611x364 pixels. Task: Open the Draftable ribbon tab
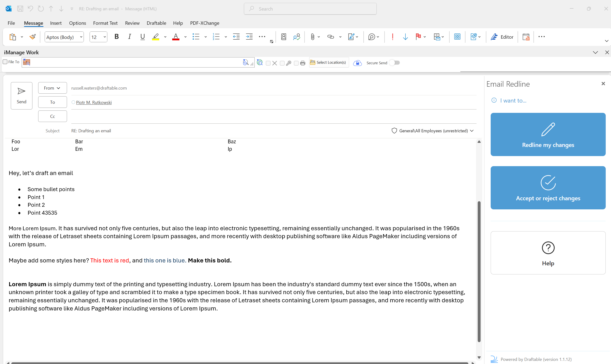156,23
